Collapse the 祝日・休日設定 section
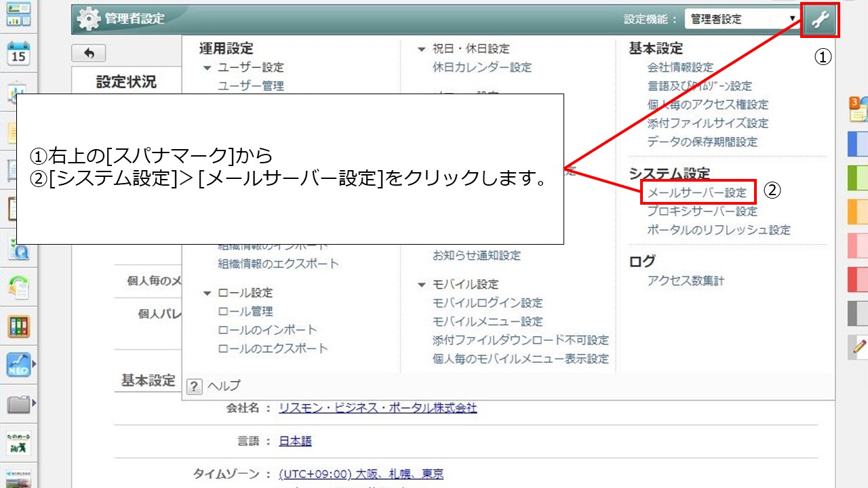 tap(422, 49)
